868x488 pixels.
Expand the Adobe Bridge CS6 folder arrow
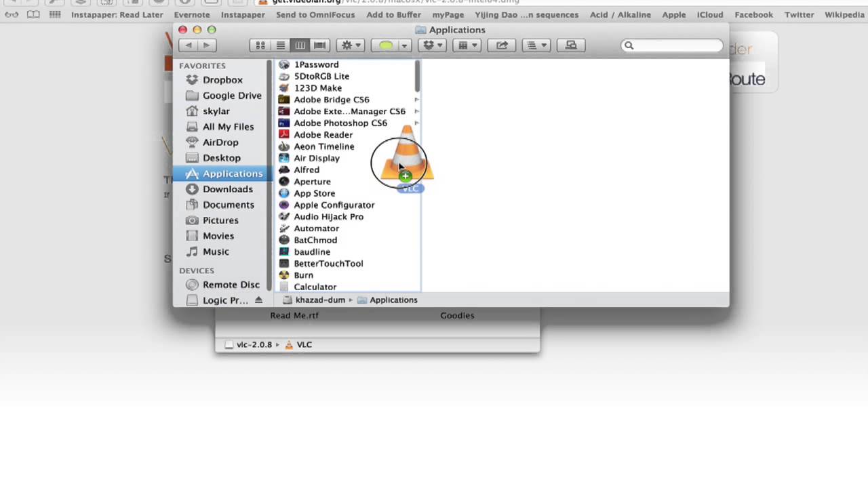[x=416, y=100]
